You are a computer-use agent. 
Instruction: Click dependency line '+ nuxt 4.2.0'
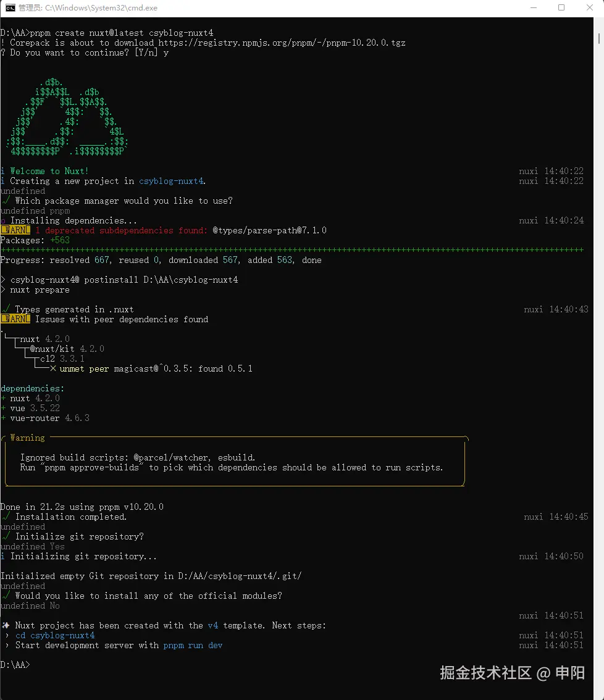click(30, 398)
